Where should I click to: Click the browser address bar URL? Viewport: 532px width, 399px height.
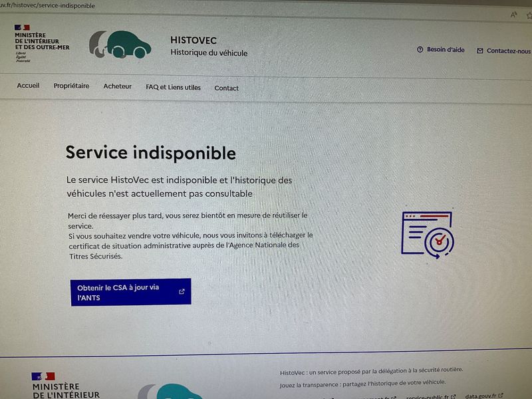pos(47,5)
